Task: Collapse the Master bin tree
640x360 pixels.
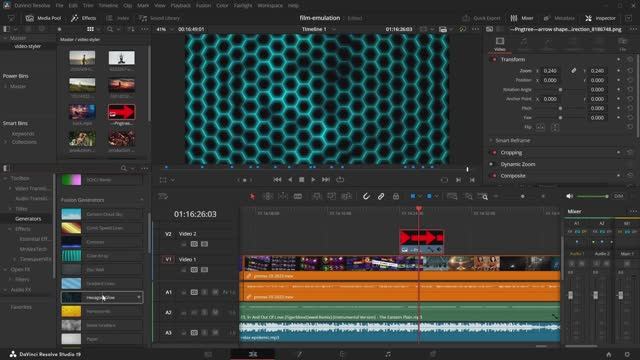Action: [6, 38]
